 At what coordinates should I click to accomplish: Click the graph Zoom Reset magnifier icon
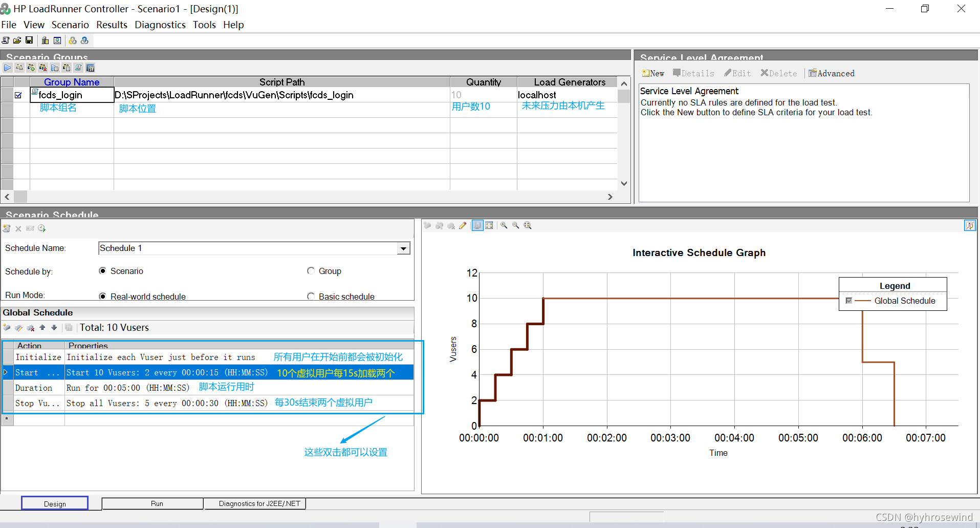pyautogui.click(x=528, y=225)
